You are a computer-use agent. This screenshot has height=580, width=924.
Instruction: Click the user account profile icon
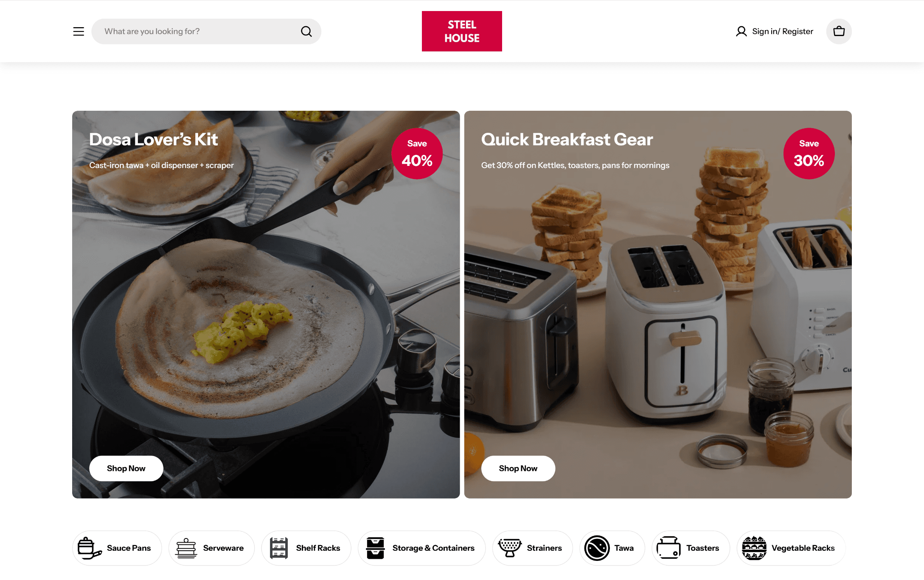741,31
